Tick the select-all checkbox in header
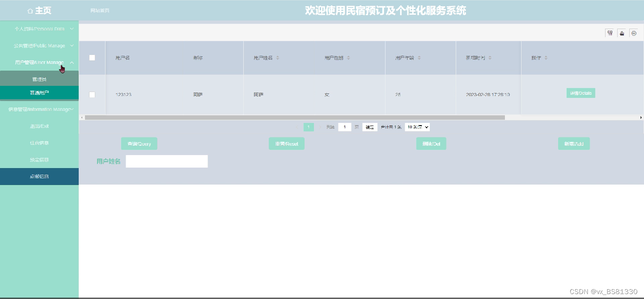Screen dimensions: 644x299 (x=92, y=58)
